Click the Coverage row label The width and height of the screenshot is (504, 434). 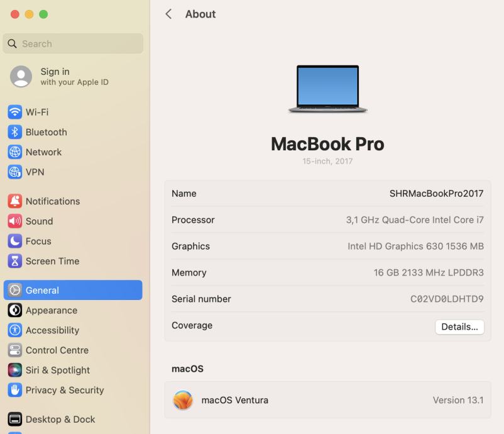192,325
